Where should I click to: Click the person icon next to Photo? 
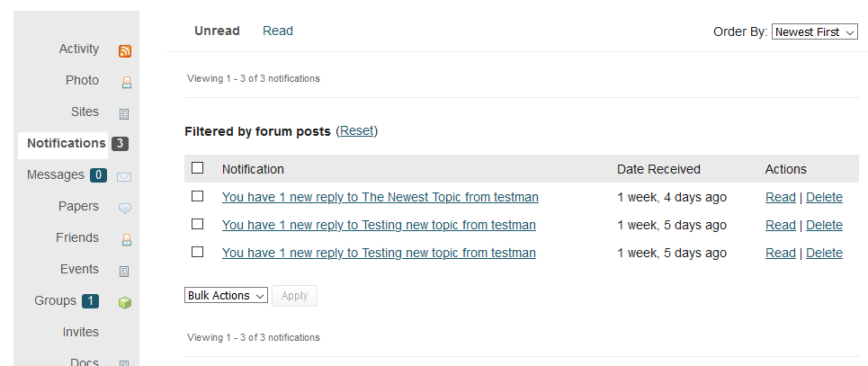pyautogui.click(x=126, y=83)
